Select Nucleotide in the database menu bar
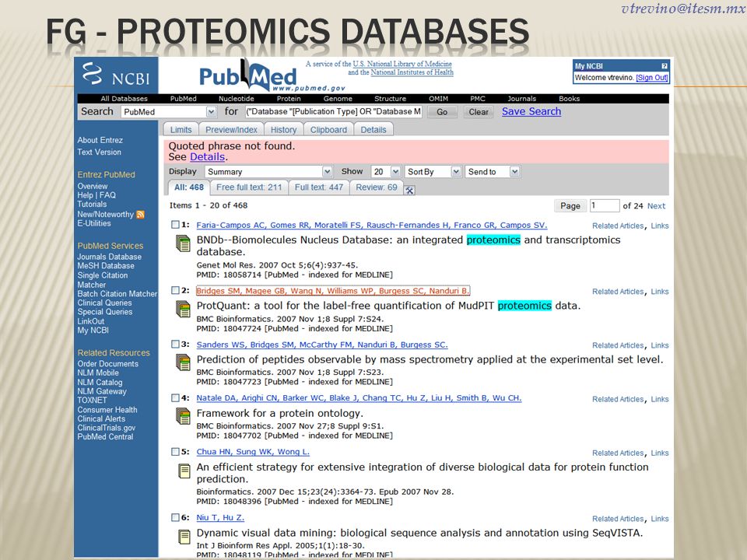The image size is (747, 560). [x=237, y=99]
